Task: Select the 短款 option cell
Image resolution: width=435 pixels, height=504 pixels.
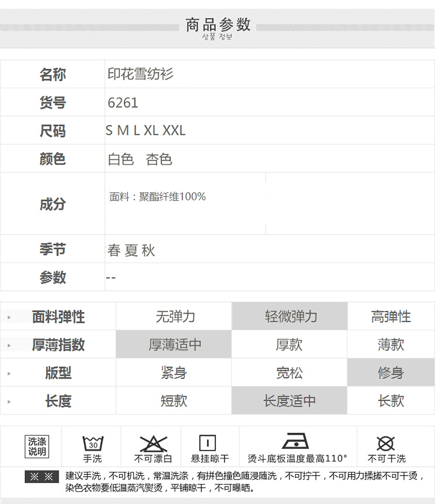Action: pyautogui.click(x=173, y=401)
